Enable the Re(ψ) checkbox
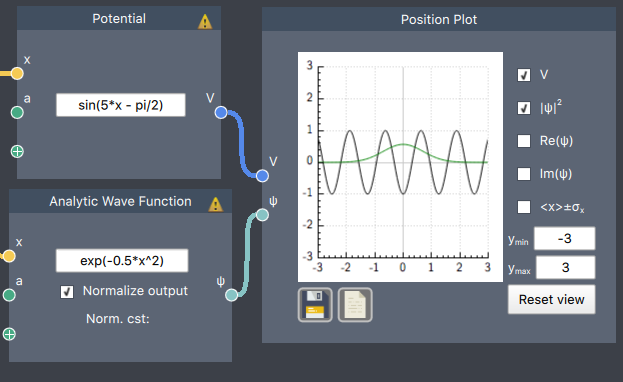 coord(524,141)
